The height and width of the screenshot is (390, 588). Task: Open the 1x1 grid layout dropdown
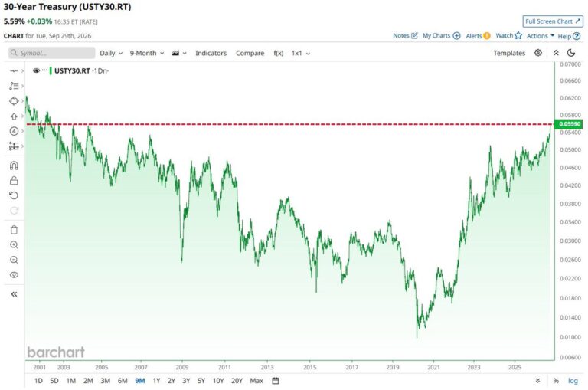pos(300,53)
